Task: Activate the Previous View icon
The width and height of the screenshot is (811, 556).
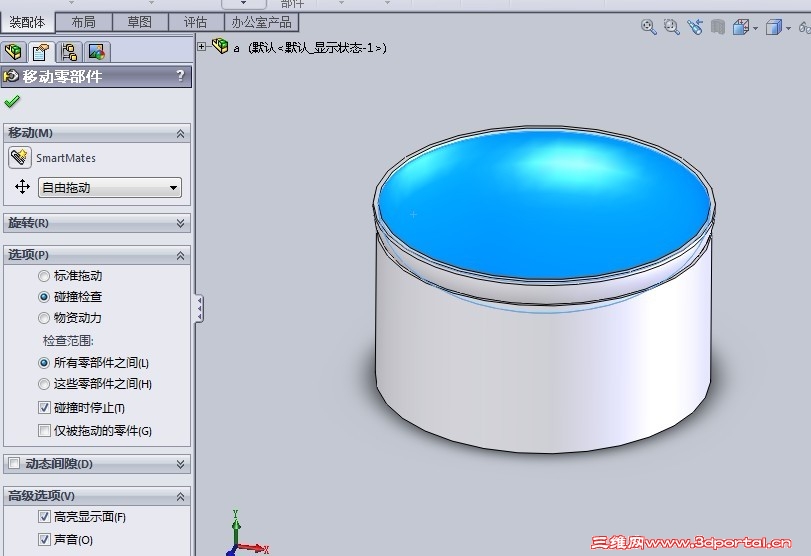Action: point(695,26)
